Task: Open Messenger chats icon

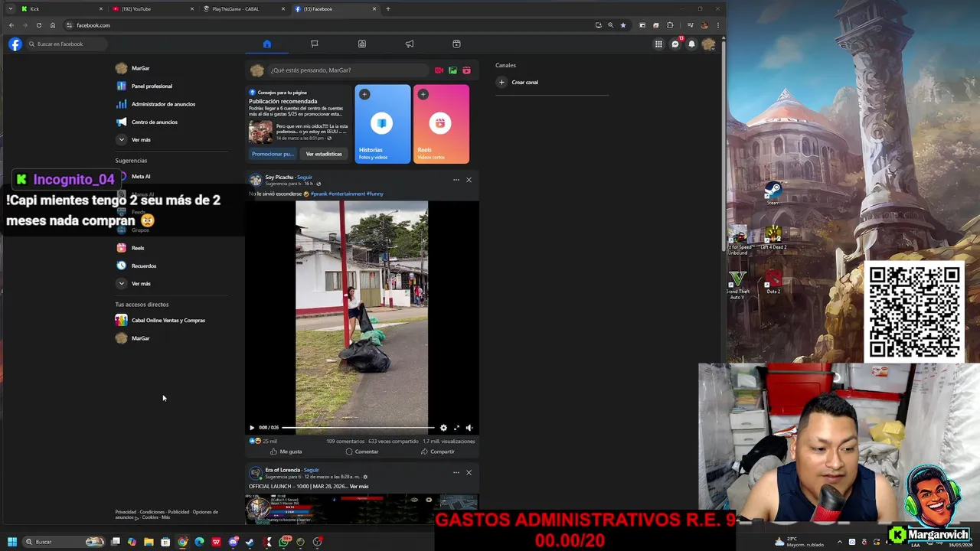Action: pos(675,44)
